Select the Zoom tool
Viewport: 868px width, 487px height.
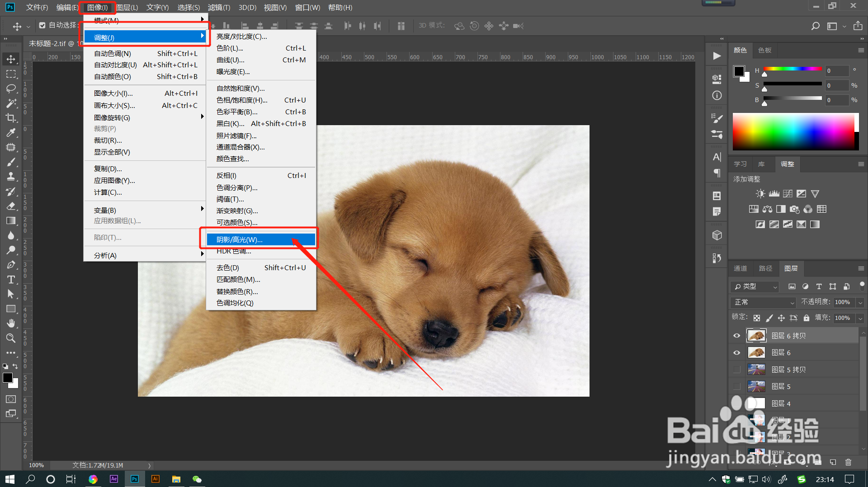[x=11, y=338]
